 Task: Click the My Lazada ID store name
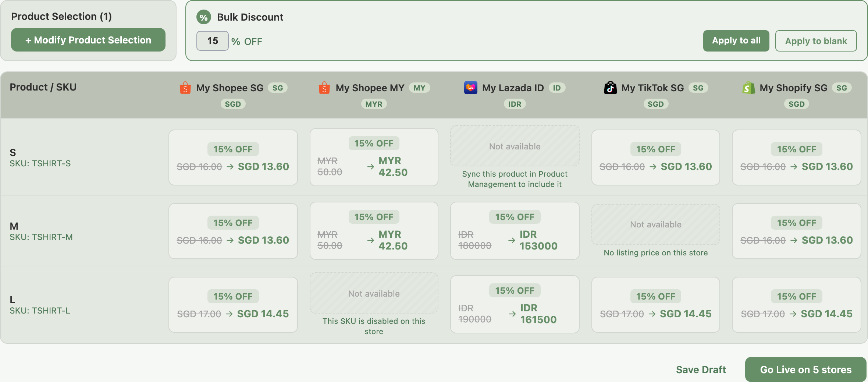point(513,88)
